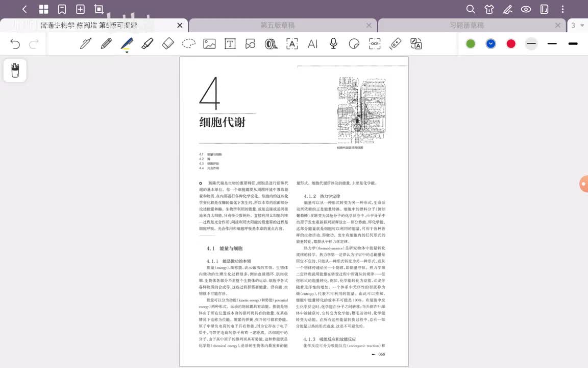
Task: Switch to the 普通生物学 陈阅增 tab
Action: (89, 25)
